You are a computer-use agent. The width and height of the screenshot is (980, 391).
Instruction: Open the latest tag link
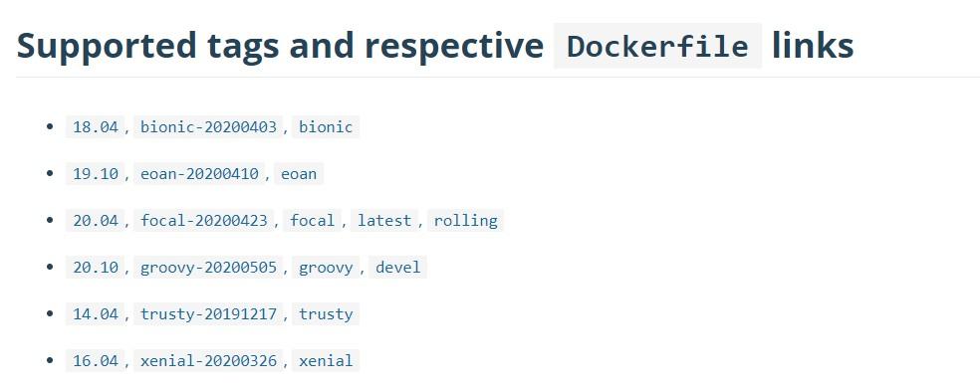[x=384, y=221]
